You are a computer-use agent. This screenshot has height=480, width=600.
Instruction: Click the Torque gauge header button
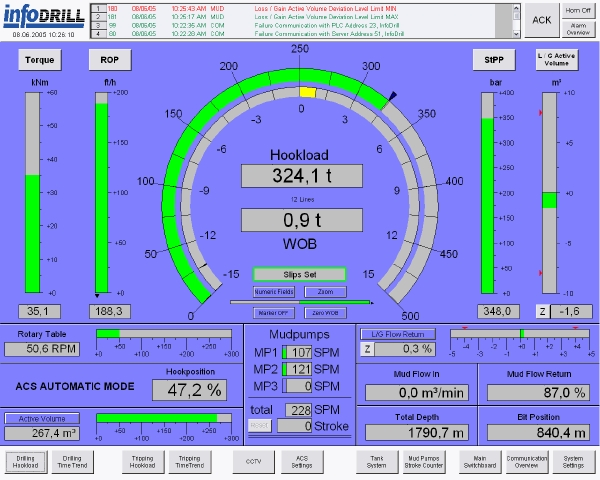point(40,60)
